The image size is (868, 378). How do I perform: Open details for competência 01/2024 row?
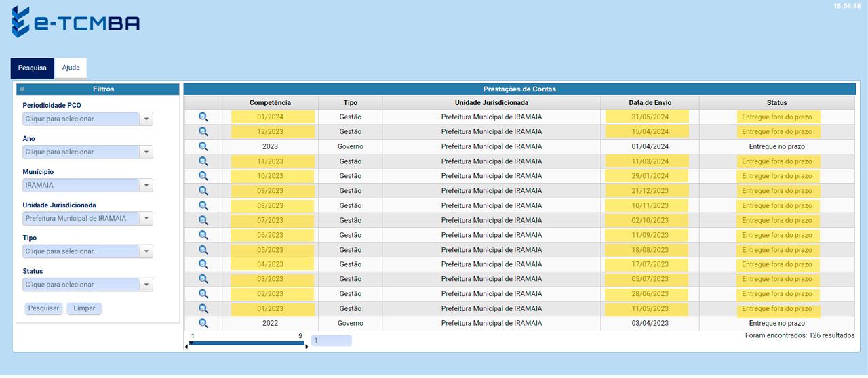[x=203, y=117]
